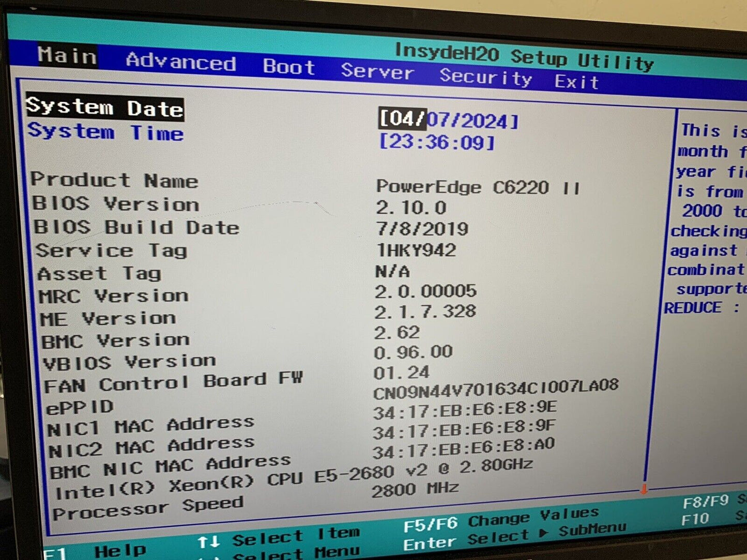Viewport: 747px width, 560px height.
Task: Click the Asset Tag N/A value
Action: [x=392, y=271]
